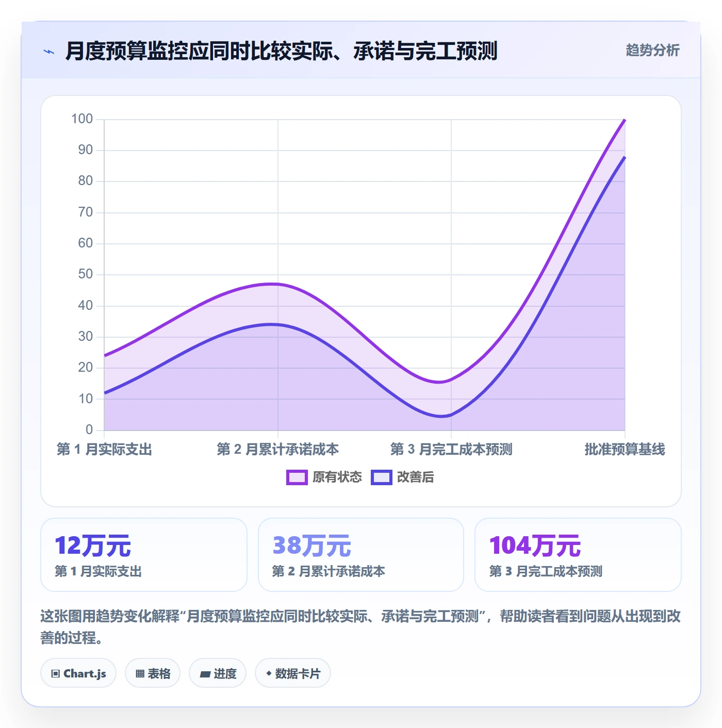
Task: Click the 原有状态 legend label
Action: [x=337, y=477]
